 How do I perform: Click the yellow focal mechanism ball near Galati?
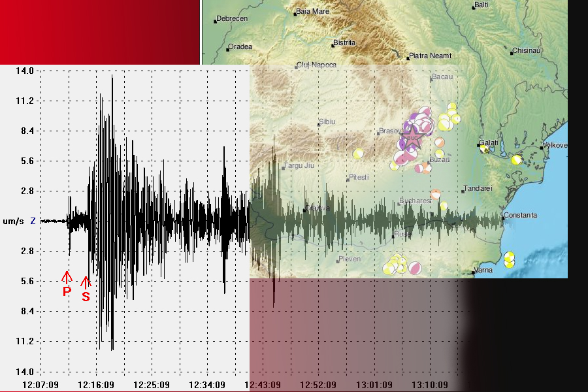(x=485, y=149)
